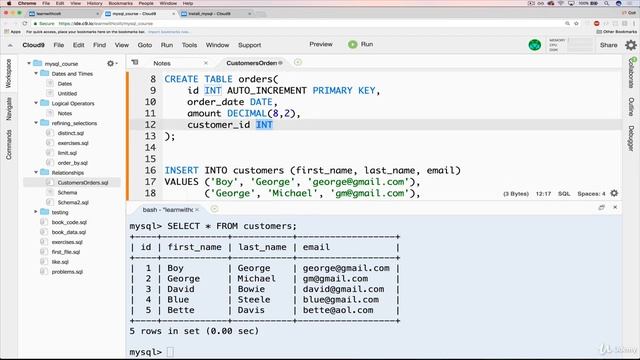Image resolution: width=640 pixels, height=360 pixels.
Task: Open the Cloud9 View menu
Action: tap(122, 45)
